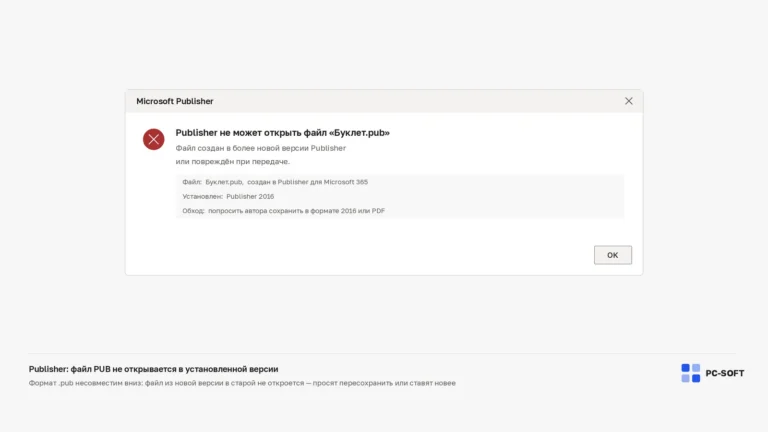Viewport: 768px width, 432px height.
Task: Click the 'файл PUB не открывается' caption heading
Action: click(x=153, y=369)
